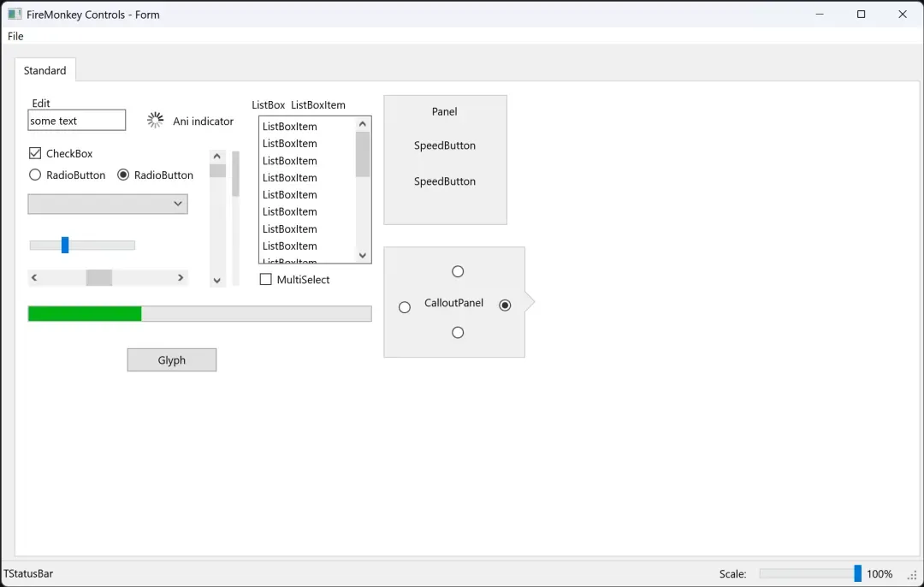Viewport: 924px width, 587px height.
Task: Click the Panel label text
Action: click(x=444, y=111)
